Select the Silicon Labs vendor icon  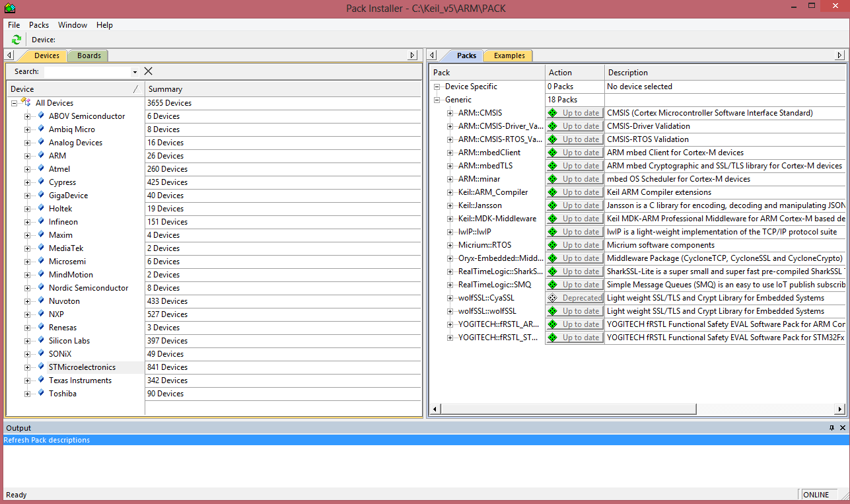pyautogui.click(x=41, y=340)
